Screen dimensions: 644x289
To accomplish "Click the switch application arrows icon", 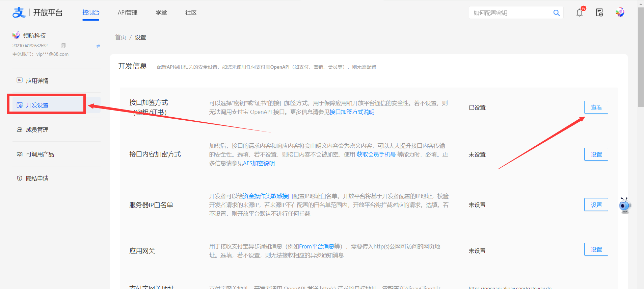I will pos(98,46).
